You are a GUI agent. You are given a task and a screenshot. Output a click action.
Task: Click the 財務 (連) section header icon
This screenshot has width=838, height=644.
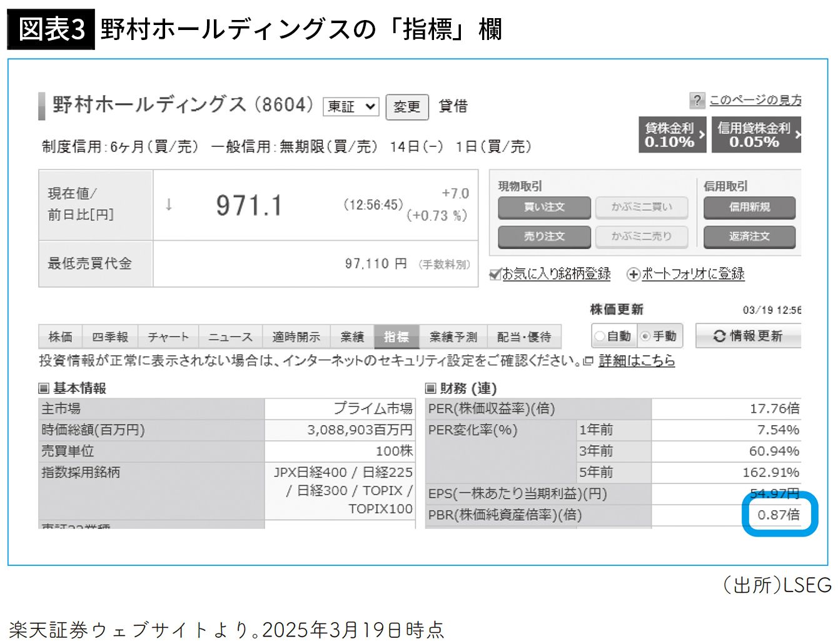(x=431, y=389)
